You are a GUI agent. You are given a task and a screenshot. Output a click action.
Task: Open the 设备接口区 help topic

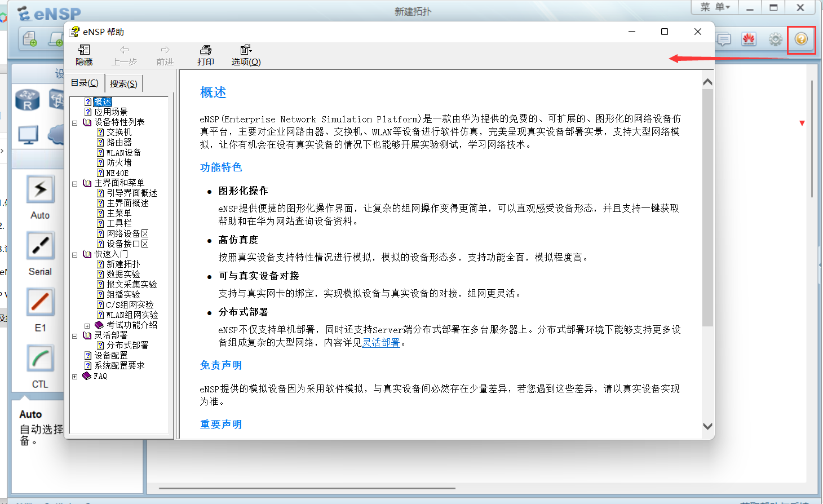point(127,244)
